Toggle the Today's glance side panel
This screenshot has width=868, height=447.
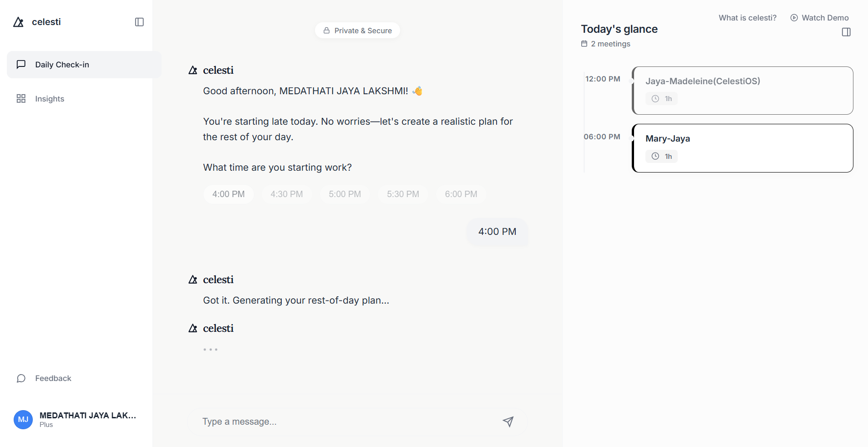coord(846,32)
